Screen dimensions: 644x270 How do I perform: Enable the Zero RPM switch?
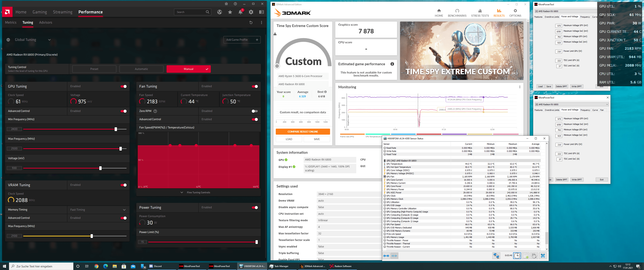pos(255,111)
